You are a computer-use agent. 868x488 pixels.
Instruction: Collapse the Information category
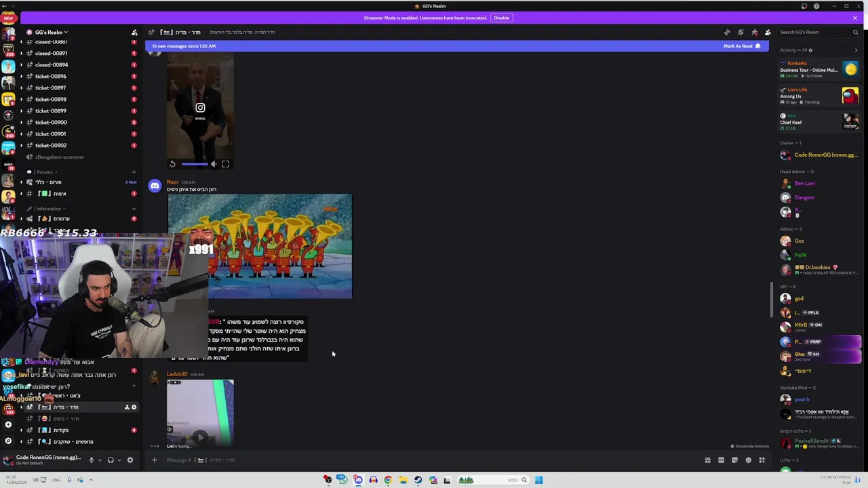click(49, 209)
